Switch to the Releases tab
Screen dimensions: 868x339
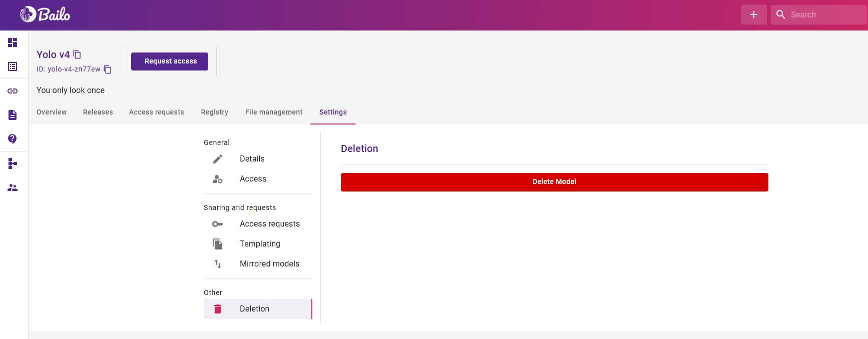(x=98, y=112)
